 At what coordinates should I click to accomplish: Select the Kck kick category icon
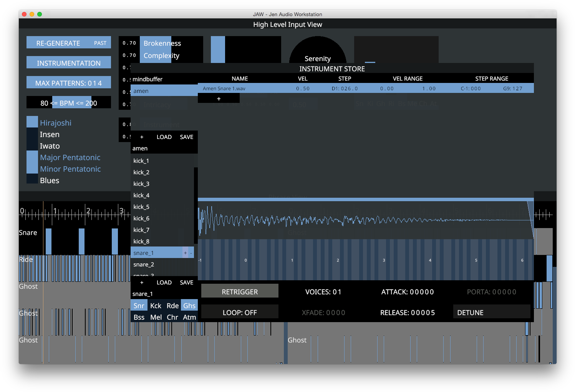point(156,305)
